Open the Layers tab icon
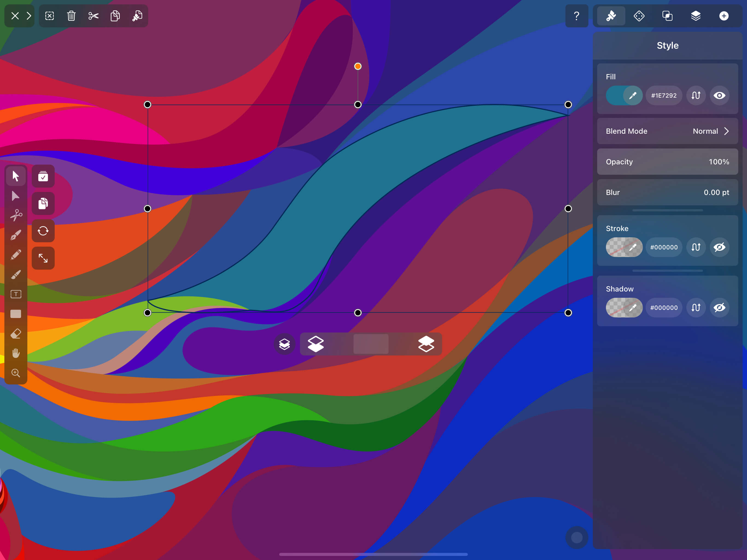 [x=696, y=16]
